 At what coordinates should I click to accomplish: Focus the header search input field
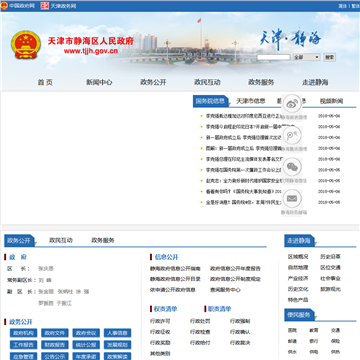[273, 57]
